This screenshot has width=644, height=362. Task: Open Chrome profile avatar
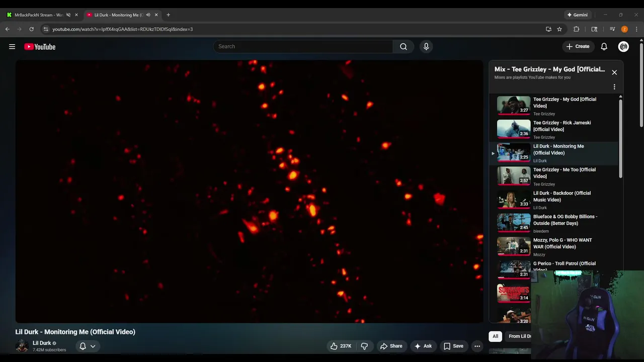tap(624, 29)
